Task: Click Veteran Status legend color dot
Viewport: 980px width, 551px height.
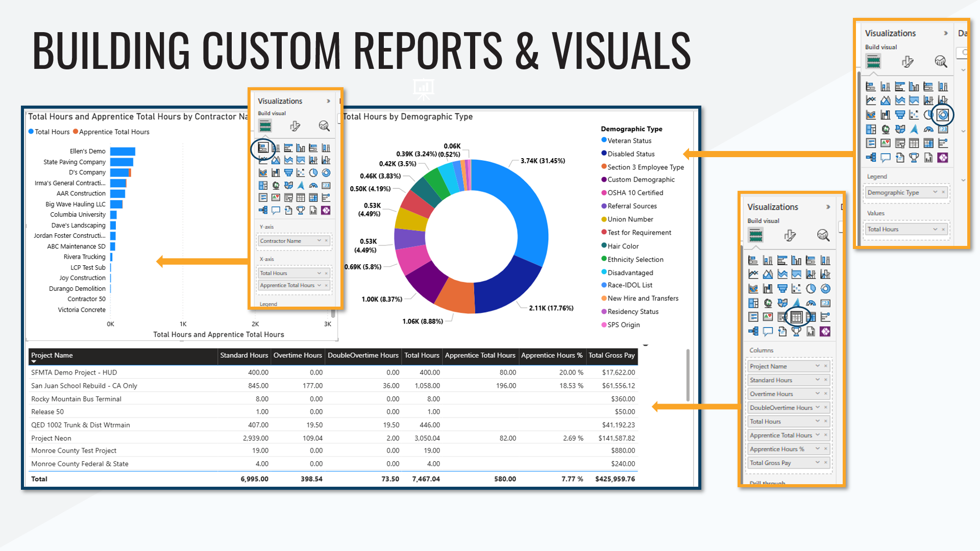Action: (604, 140)
